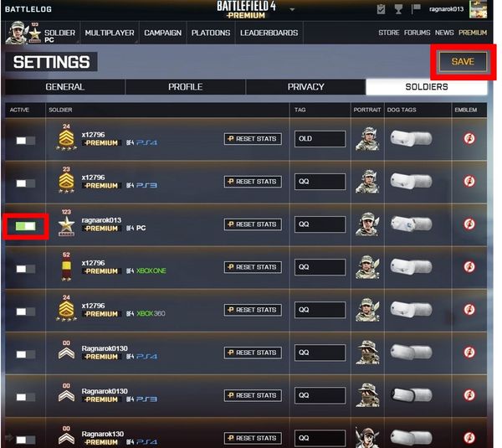Viewport: 502px width, 448px height.
Task: Open the assignments clipboard icon in header
Action: point(381,9)
